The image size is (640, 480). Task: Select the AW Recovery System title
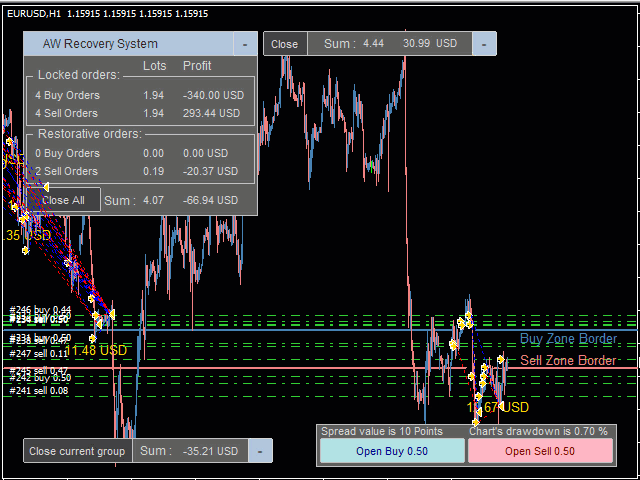[x=100, y=44]
